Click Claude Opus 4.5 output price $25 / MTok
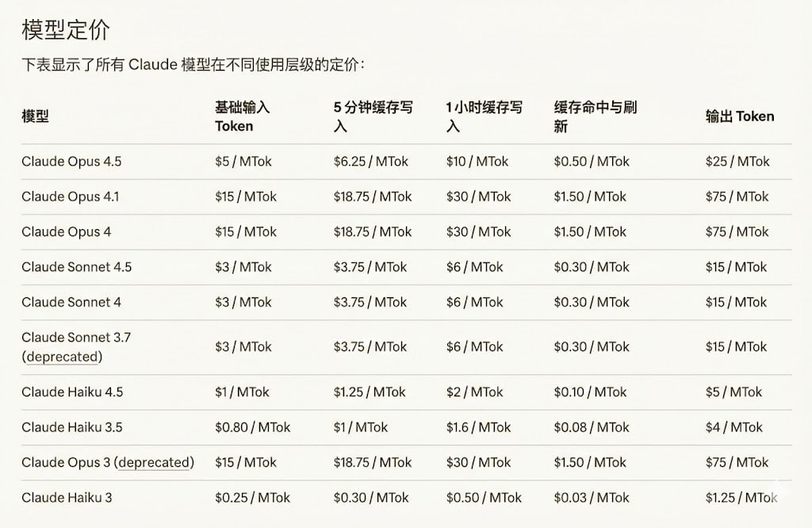The width and height of the screenshot is (812, 528). click(737, 162)
